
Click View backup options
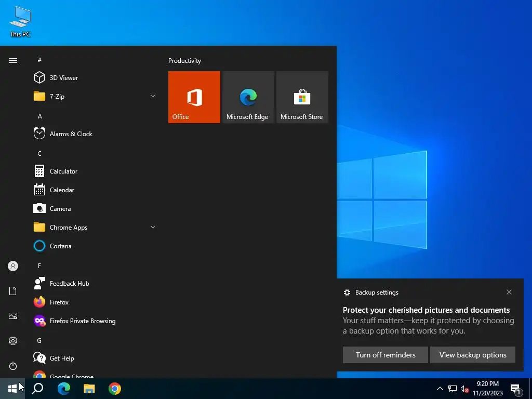click(x=473, y=355)
